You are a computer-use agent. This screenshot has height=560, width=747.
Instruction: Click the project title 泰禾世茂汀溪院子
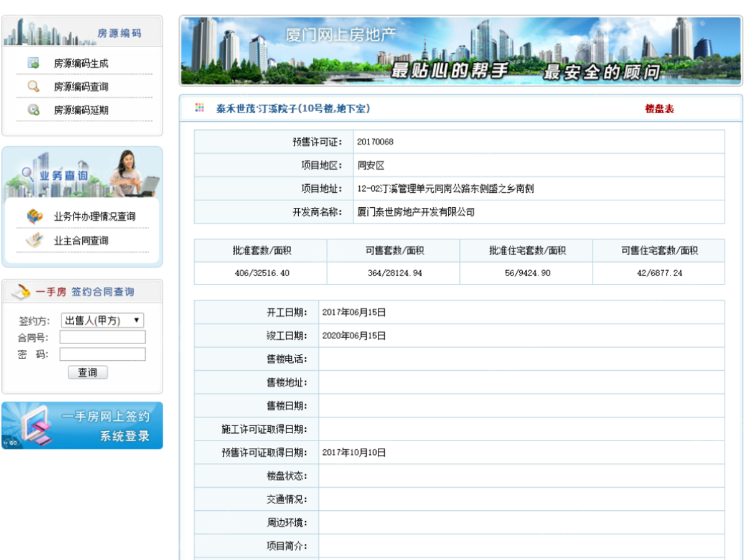[293, 109]
